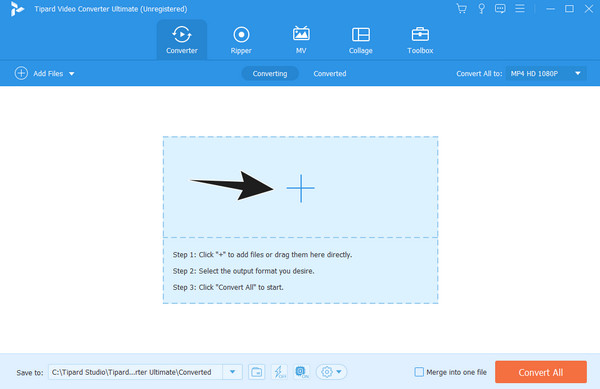Click the Tipard logo icon
Viewport: 600px width, 389px height.
pyautogui.click(x=17, y=9)
